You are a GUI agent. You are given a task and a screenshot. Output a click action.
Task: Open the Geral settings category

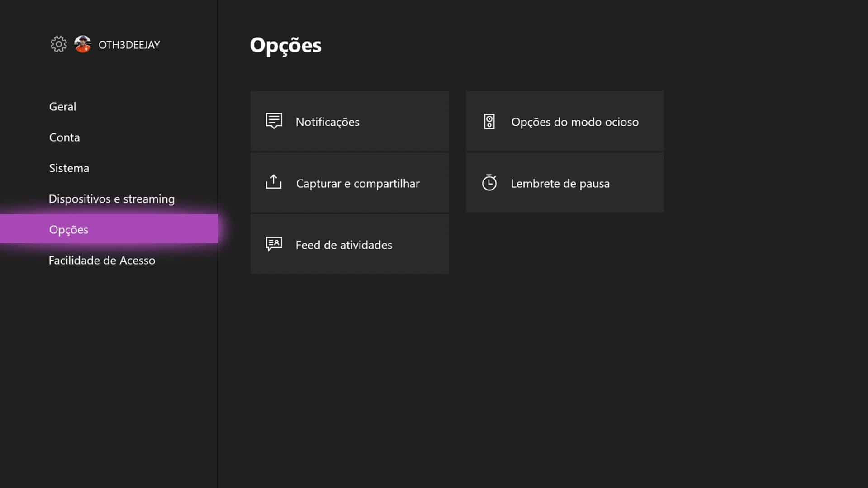click(62, 106)
